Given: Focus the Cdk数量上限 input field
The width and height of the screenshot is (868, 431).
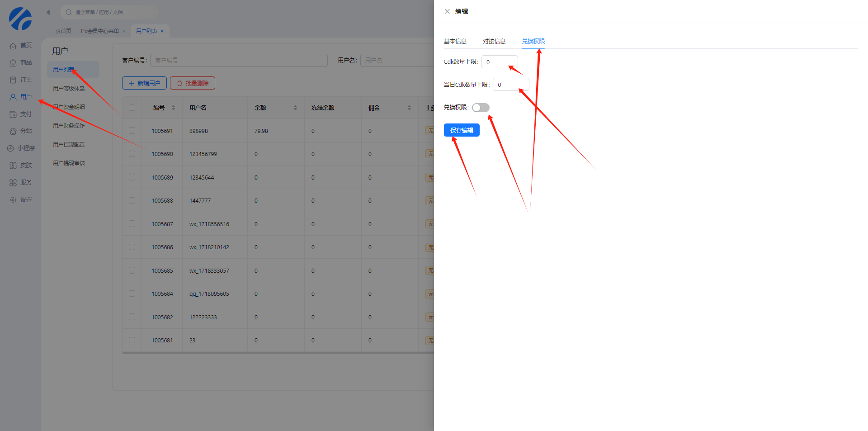Looking at the screenshot, I should tap(500, 62).
